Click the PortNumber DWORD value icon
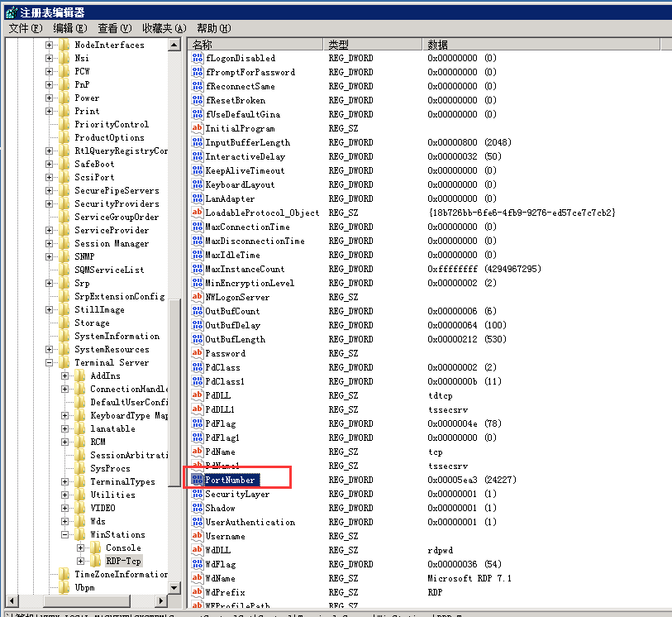Image resolution: width=672 pixels, height=617 pixels. pyautogui.click(x=198, y=480)
